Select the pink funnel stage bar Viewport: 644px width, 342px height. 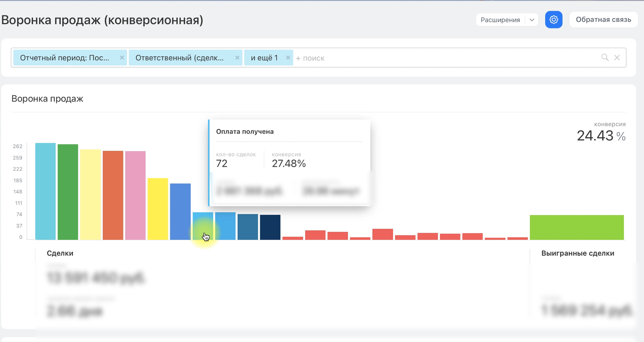point(135,195)
